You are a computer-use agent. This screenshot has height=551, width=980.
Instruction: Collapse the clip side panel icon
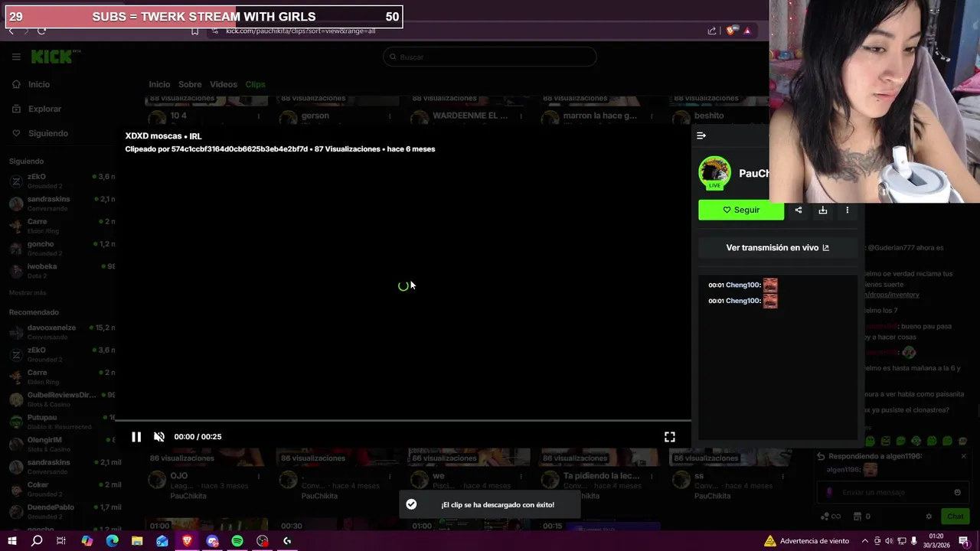pos(701,135)
